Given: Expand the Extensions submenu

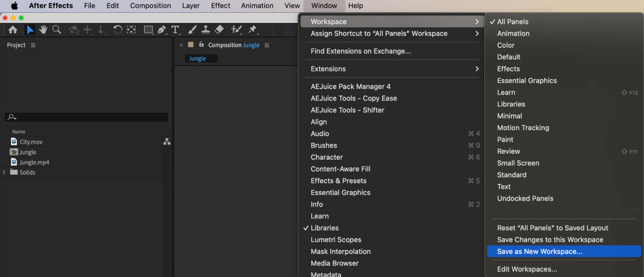Looking at the screenshot, I should 391,69.
